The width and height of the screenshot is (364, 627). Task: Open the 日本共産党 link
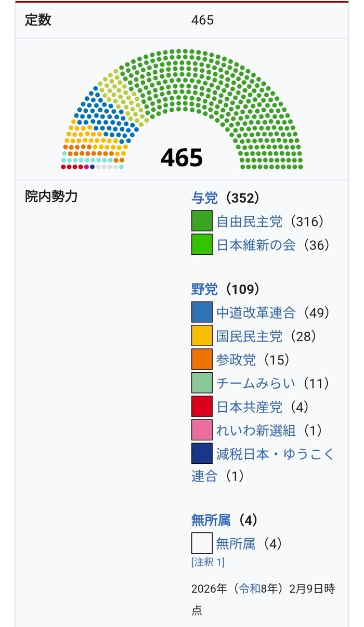point(250,407)
